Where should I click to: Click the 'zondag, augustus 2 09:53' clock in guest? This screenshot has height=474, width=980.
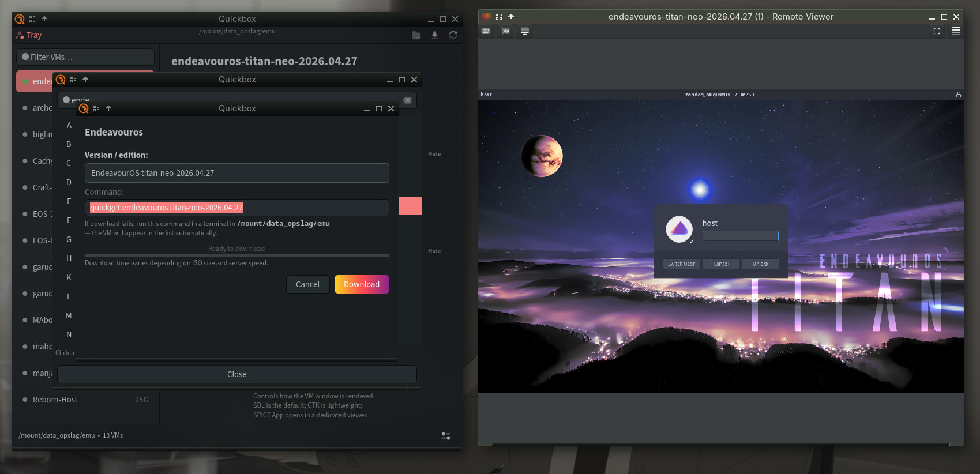point(719,95)
